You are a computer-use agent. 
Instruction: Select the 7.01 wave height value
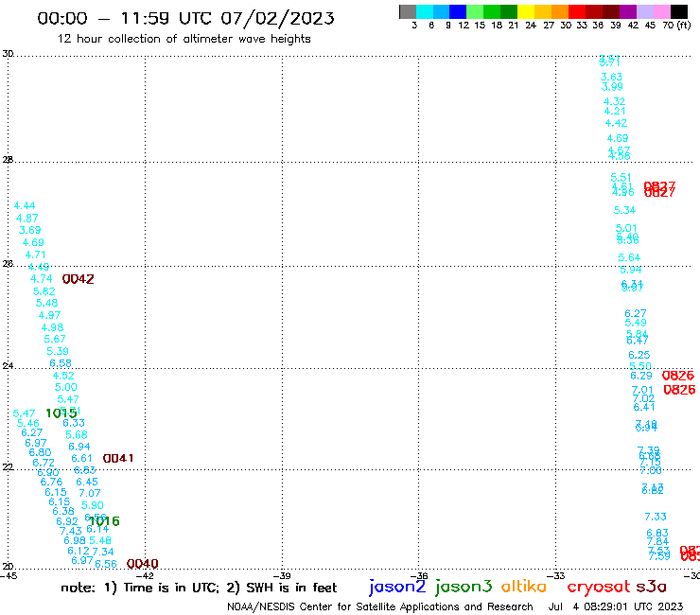point(642,390)
